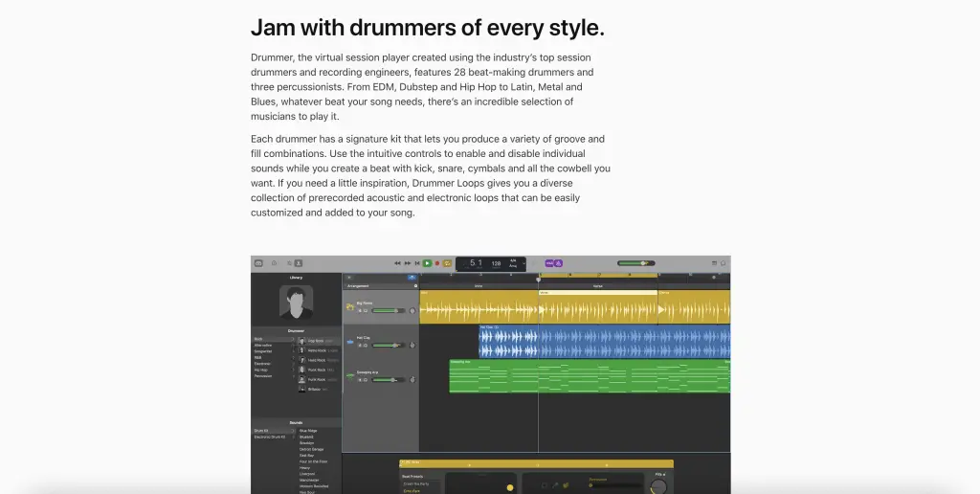The height and width of the screenshot is (494, 980).
Task: Click the green Play button
Action: point(428,263)
